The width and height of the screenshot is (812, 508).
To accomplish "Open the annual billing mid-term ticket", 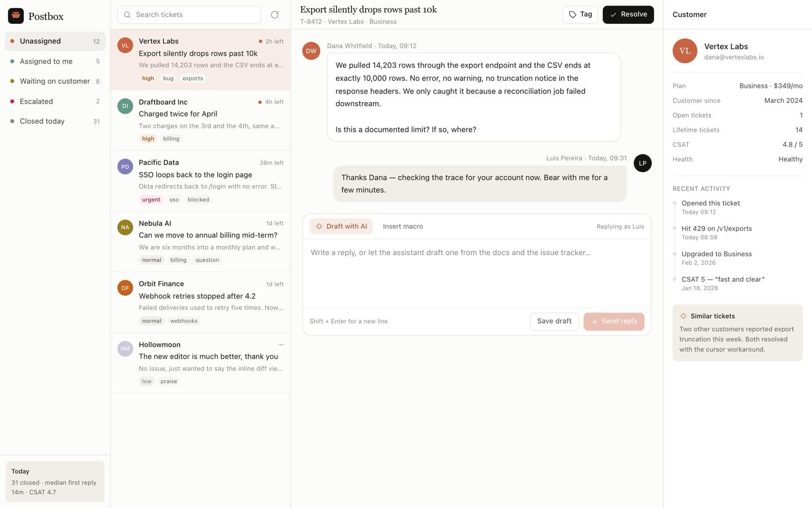I will (200, 242).
